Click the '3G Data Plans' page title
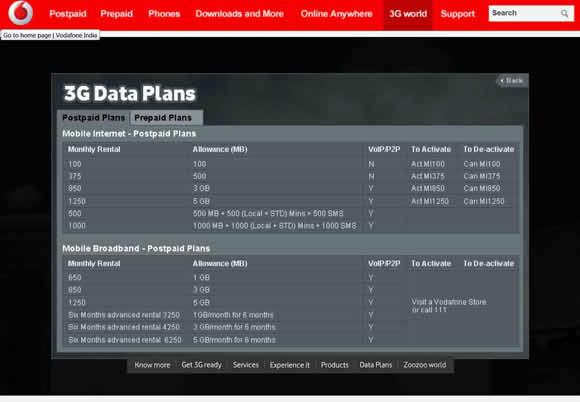The height and width of the screenshot is (402, 580). 129,93
